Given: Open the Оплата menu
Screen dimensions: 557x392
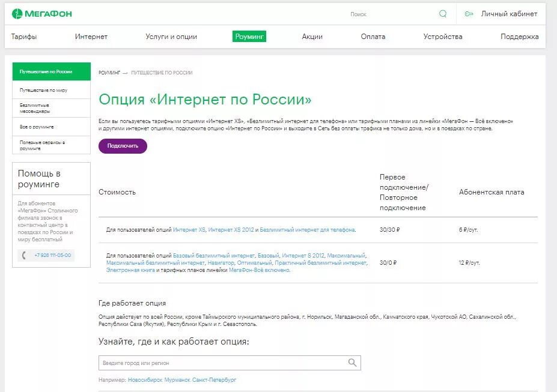Looking at the screenshot, I should 373,37.
